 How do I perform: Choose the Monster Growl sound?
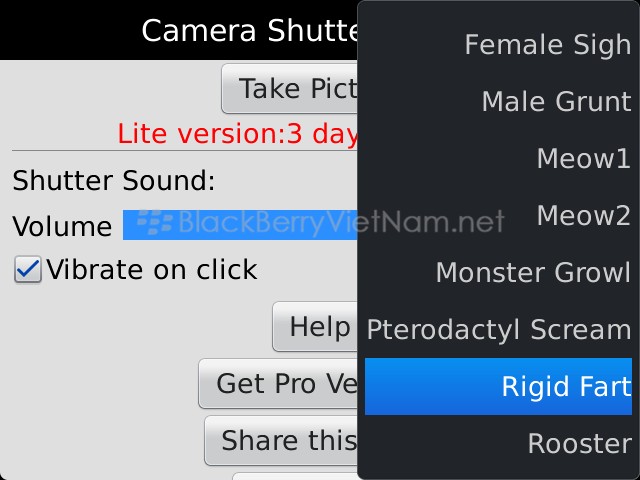533,273
